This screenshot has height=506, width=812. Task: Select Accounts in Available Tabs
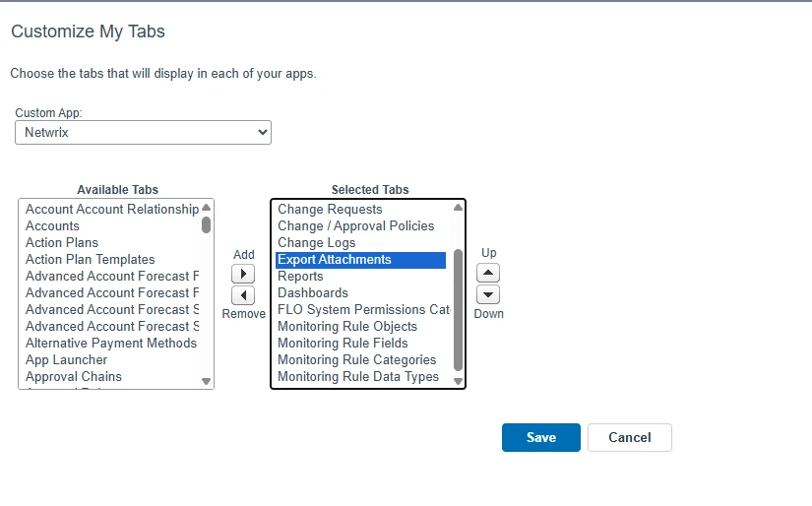[x=53, y=226]
